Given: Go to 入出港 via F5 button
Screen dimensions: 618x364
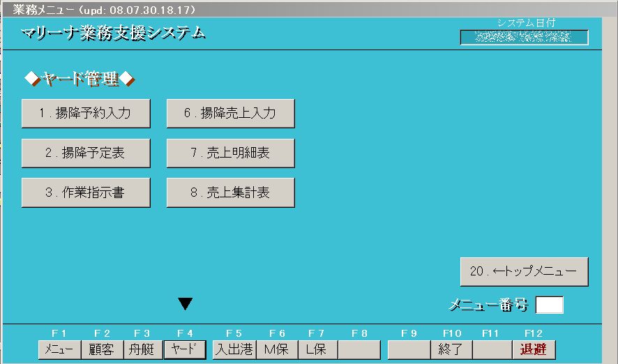Looking at the screenshot, I should click(x=234, y=349).
